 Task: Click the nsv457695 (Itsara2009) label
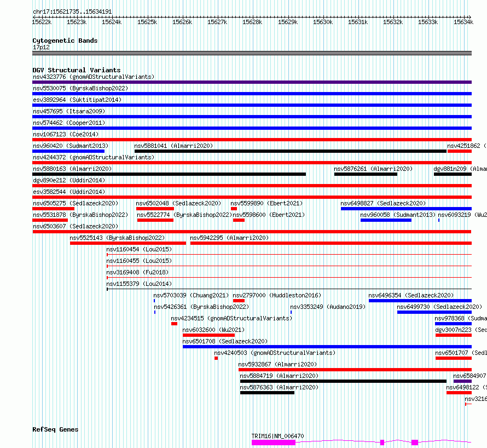pyautogui.click(x=69, y=111)
